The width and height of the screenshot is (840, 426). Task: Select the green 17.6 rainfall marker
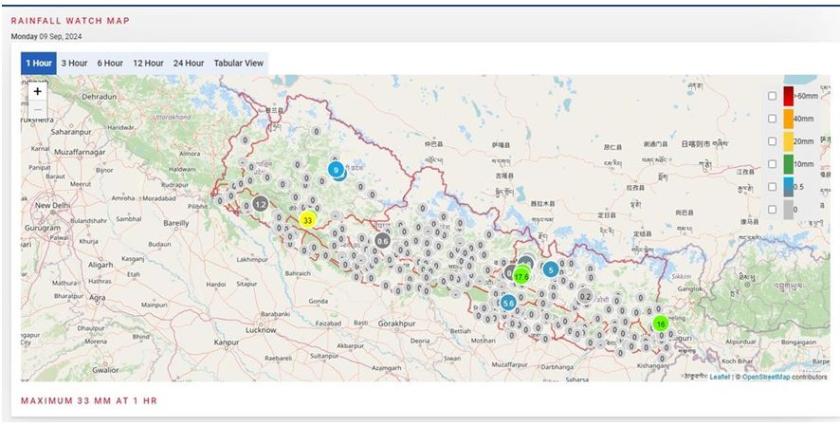[x=521, y=275]
